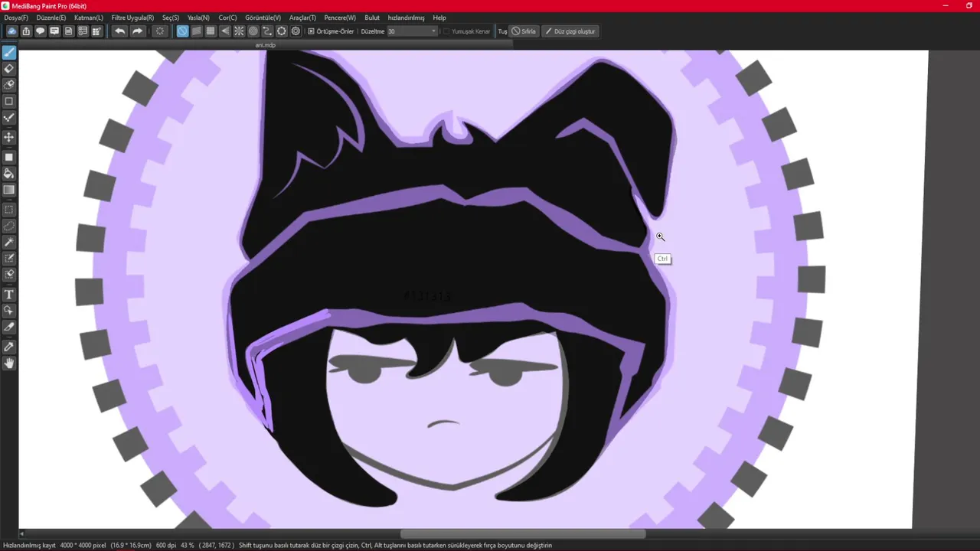Choose the Lasso select tool
The image size is (980, 551).
coord(9,226)
